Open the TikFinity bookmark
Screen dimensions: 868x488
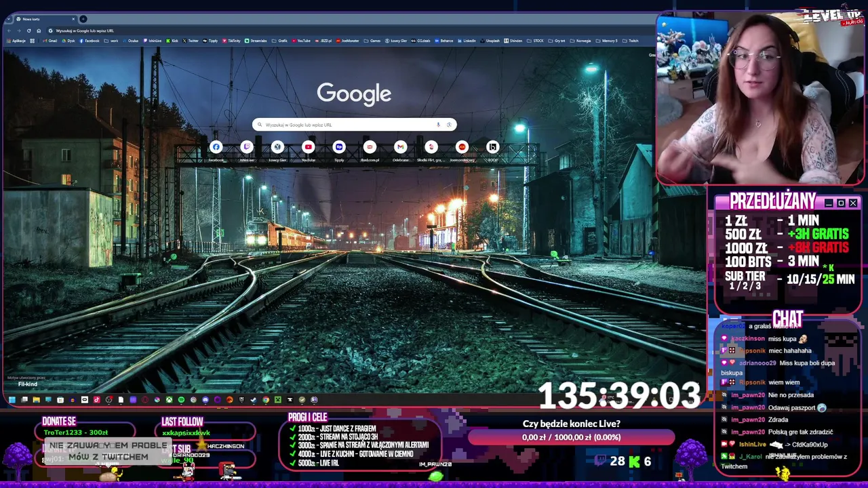(x=231, y=41)
